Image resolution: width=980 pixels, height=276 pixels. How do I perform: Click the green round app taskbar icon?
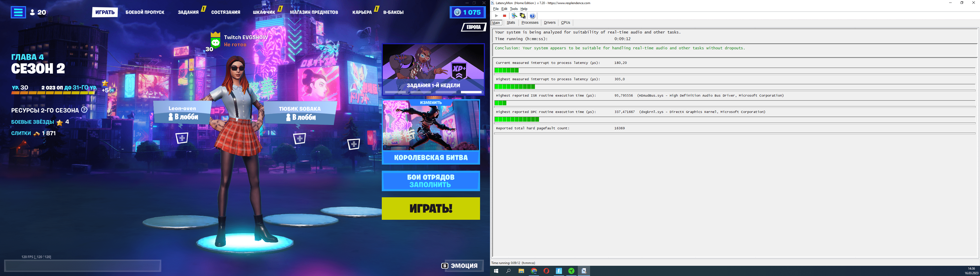click(x=571, y=271)
